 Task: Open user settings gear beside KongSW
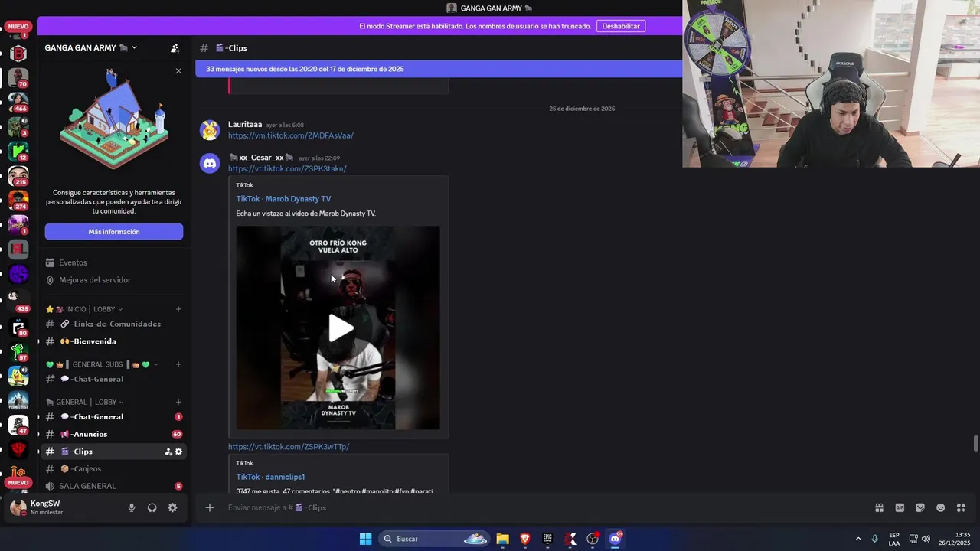(x=172, y=507)
